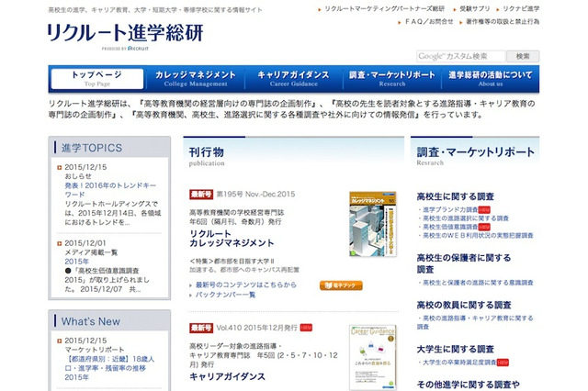Open the 高校生の進路選択に関する調査 link
Screen dimensions: 588x391
pyautogui.click(x=466, y=218)
